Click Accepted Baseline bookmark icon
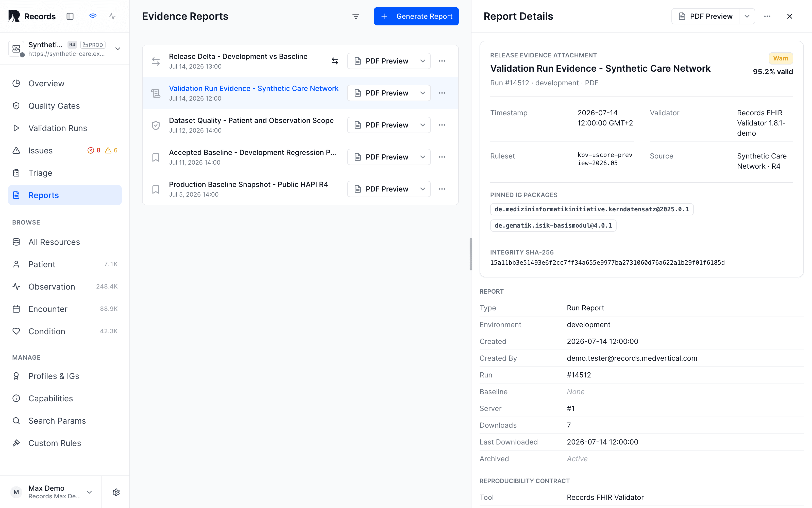The image size is (812, 508). point(156,157)
